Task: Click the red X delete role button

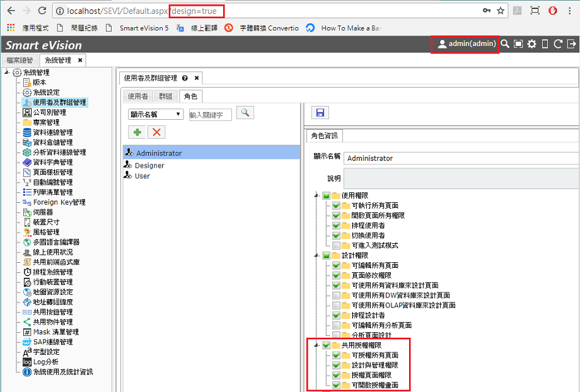Action: coord(156,132)
